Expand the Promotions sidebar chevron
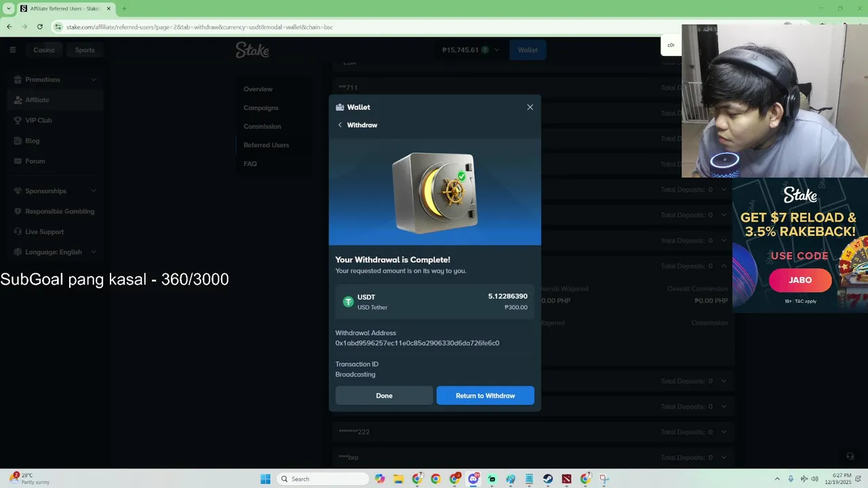The height and width of the screenshot is (488, 868). (x=94, y=79)
